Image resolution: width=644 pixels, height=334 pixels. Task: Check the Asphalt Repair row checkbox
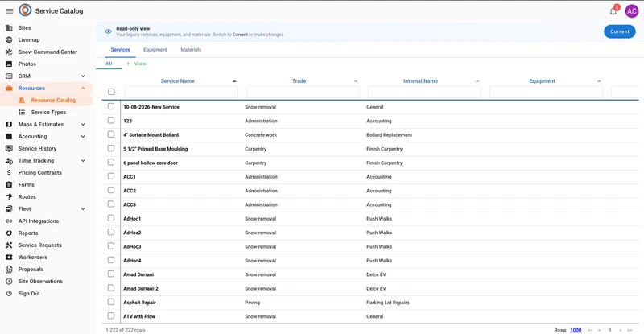click(111, 302)
